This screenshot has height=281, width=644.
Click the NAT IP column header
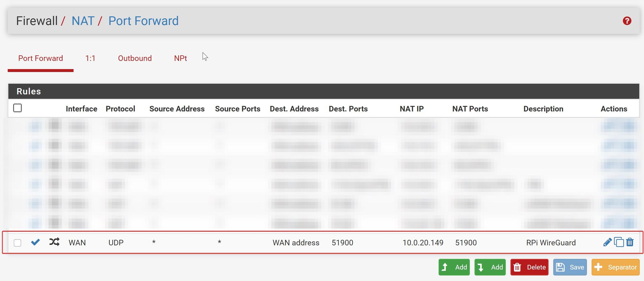tap(412, 109)
